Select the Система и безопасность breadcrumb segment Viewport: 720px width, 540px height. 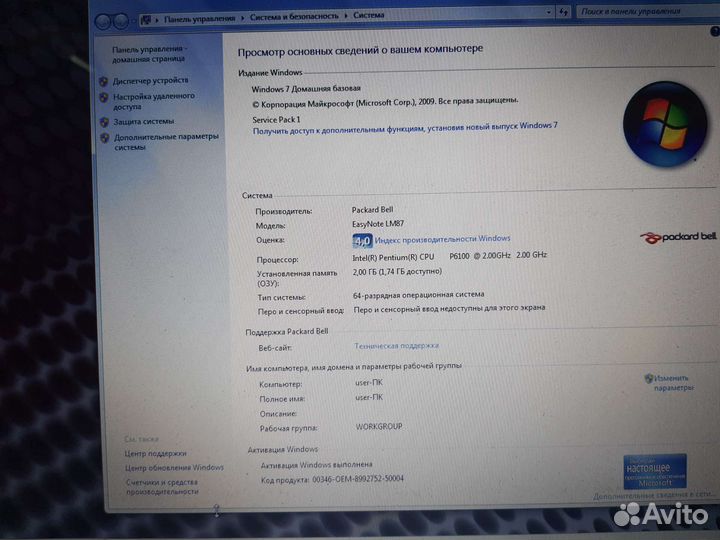pos(294,17)
